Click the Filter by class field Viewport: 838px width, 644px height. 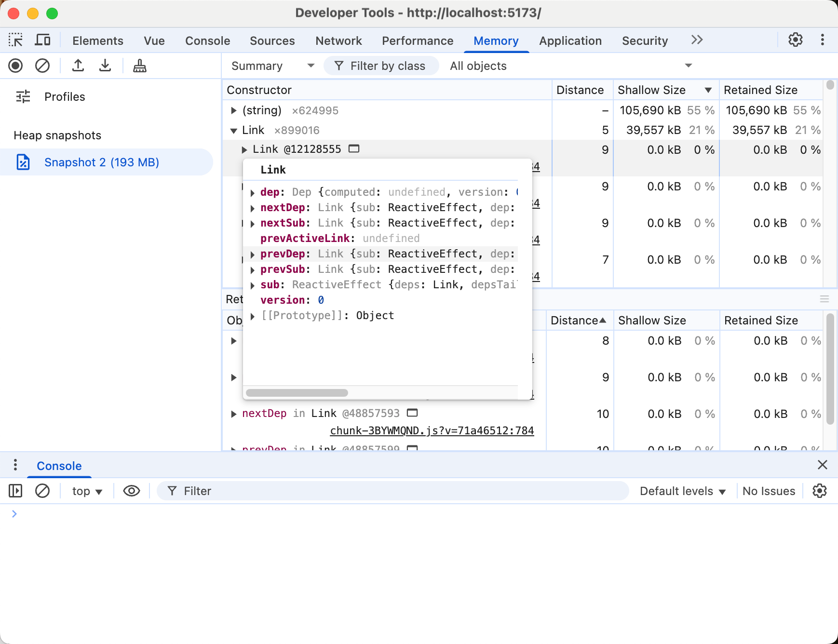point(381,66)
